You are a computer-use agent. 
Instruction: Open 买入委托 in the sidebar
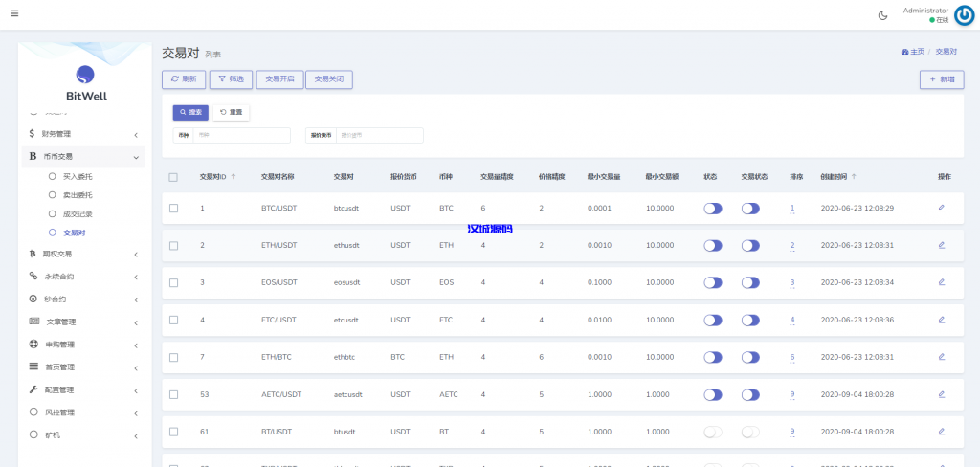[x=78, y=177]
